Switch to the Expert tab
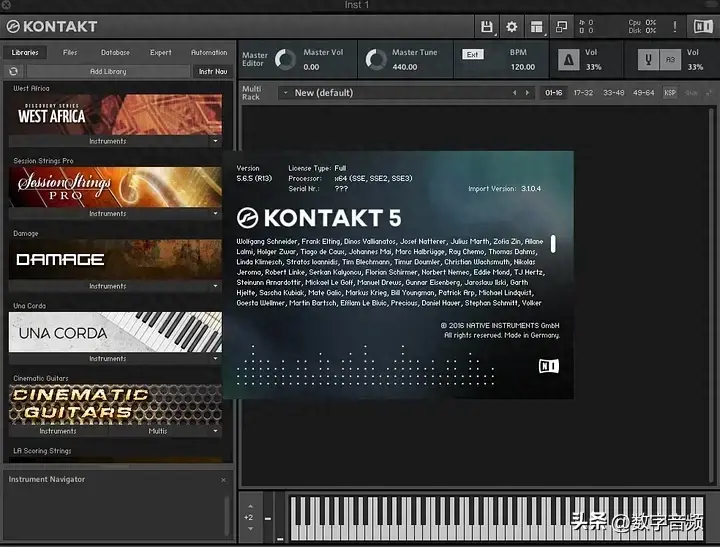The height and width of the screenshot is (547, 720). coord(161,52)
